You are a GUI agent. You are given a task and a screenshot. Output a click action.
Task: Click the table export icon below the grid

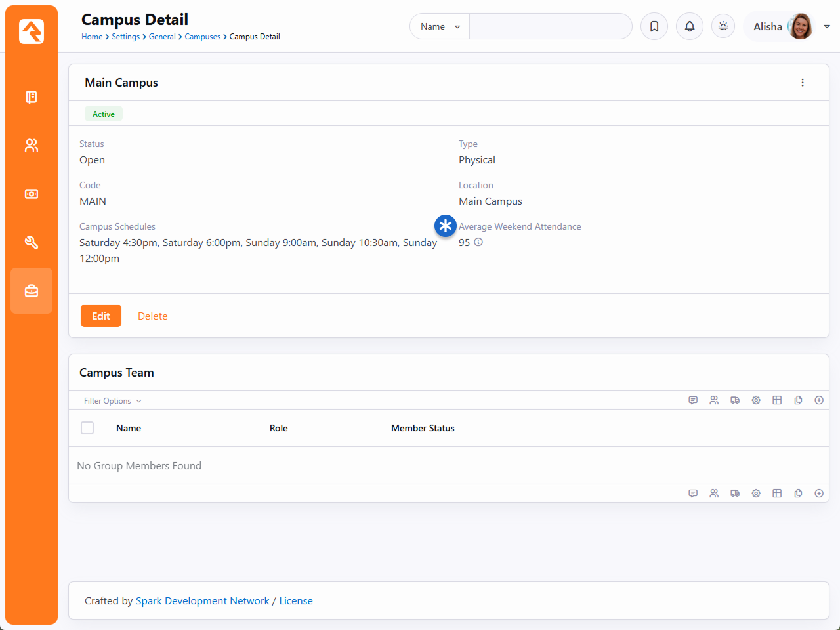click(x=777, y=493)
